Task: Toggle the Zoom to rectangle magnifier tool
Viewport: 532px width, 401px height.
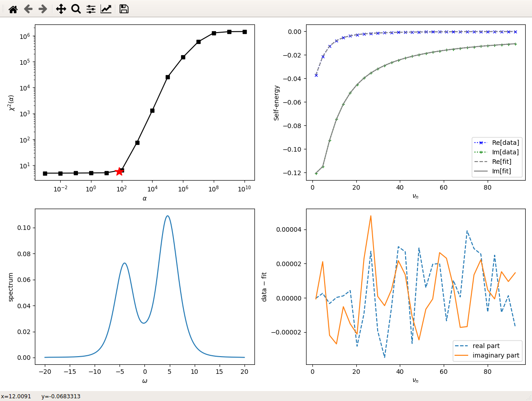Action: coord(76,9)
